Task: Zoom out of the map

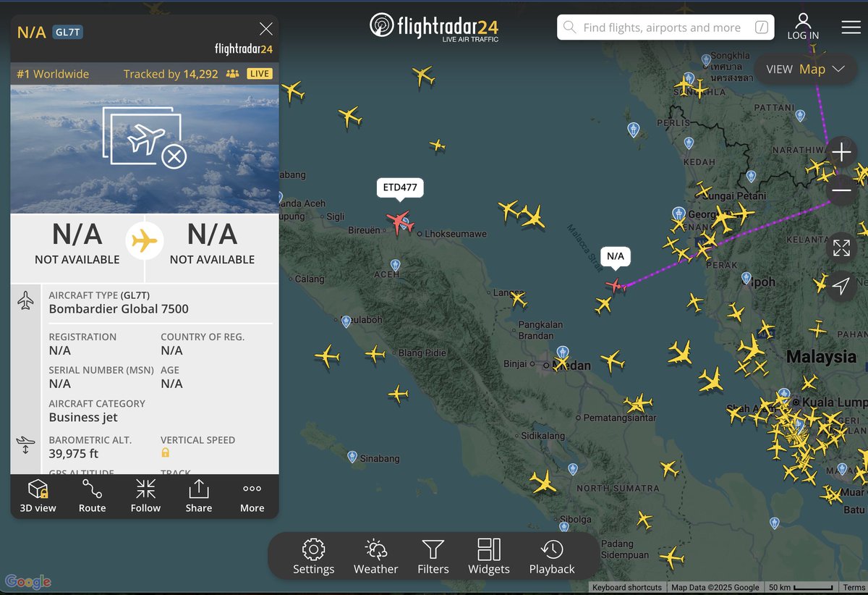Action: pyautogui.click(x=841, y=190)
